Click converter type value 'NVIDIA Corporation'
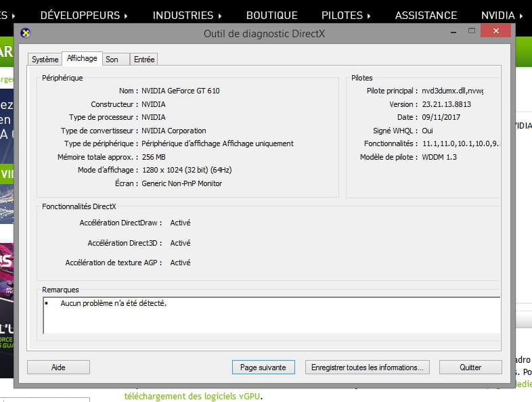The image size is (532, 402). [x=174, y=131]
